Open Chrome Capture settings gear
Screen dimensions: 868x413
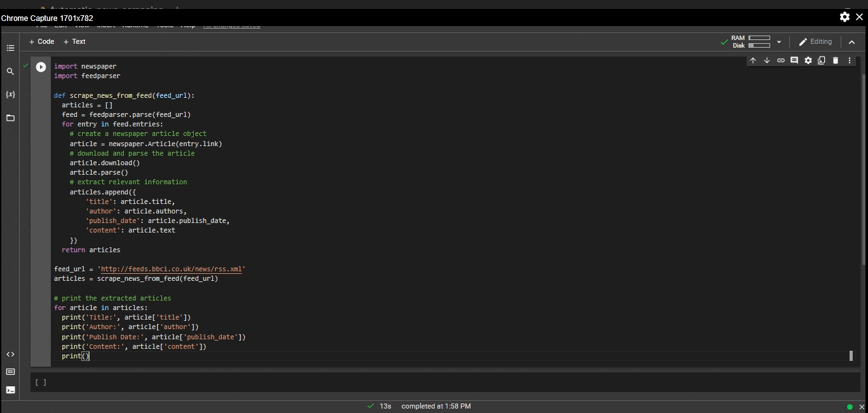pyautogui.click(x=844, y=17)
